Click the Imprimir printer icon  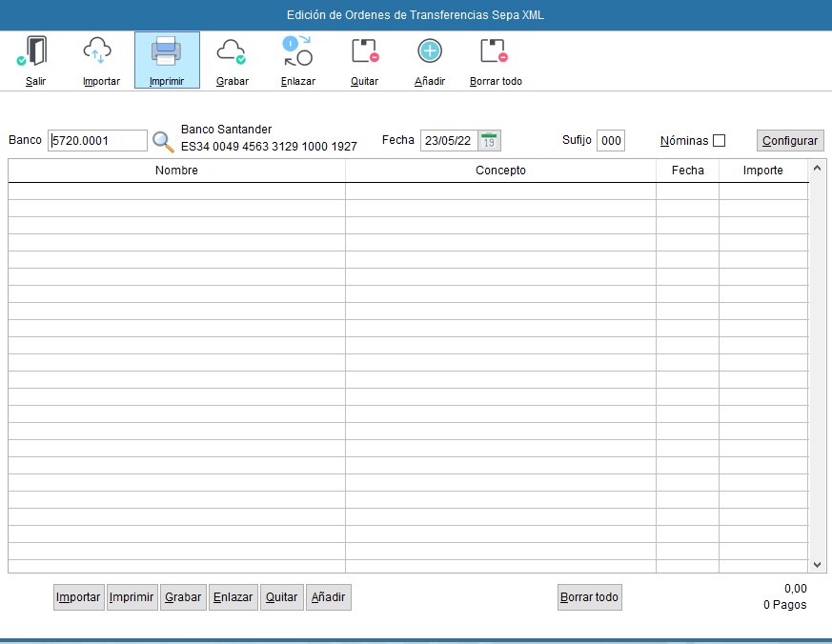pos(166,52)
